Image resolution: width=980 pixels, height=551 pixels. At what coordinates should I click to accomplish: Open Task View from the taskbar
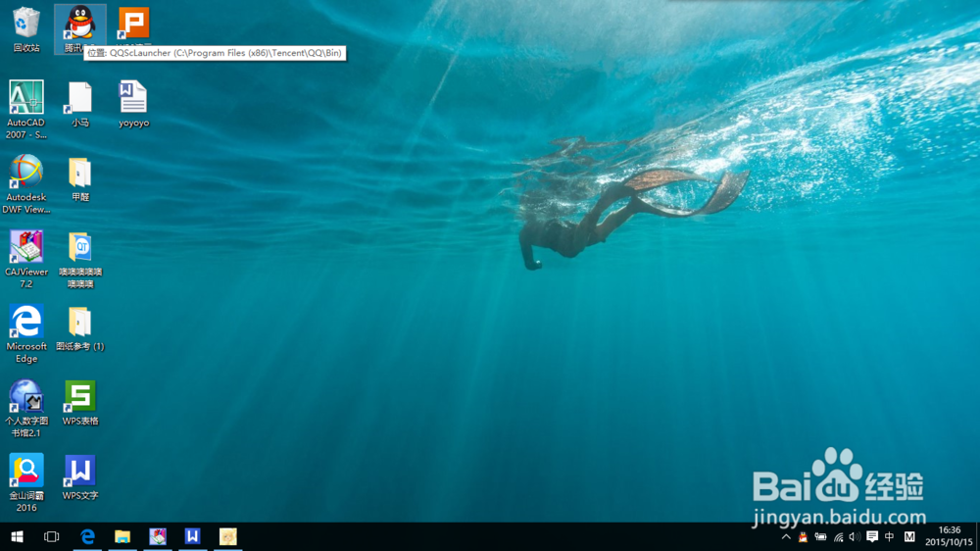(x=51, y=536)
